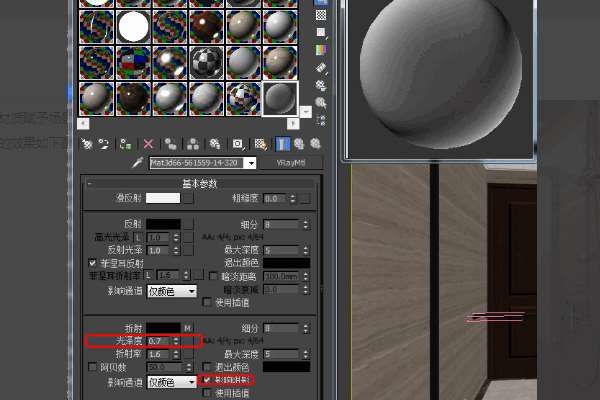Click Put Material to Scene icon
Screen dimensions: 600x400
click(104, 144)
